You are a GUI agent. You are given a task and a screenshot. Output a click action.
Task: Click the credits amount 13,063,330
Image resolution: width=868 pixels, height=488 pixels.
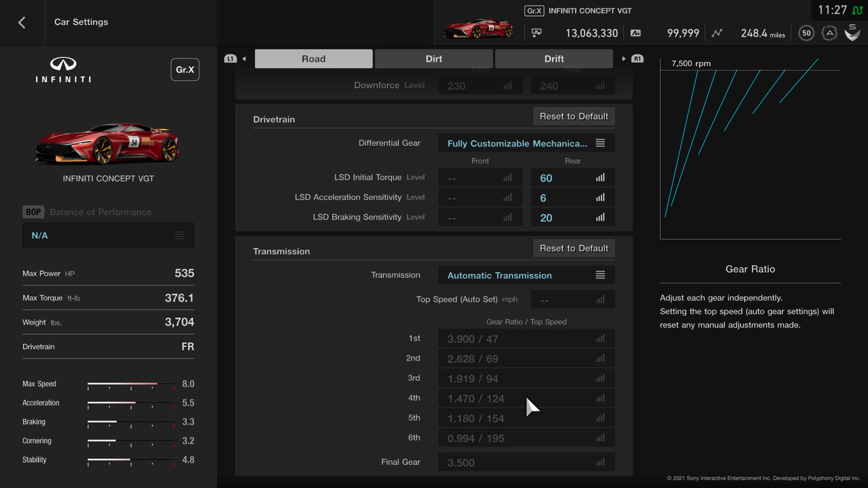pyautogui.click(x=591, y=33)
